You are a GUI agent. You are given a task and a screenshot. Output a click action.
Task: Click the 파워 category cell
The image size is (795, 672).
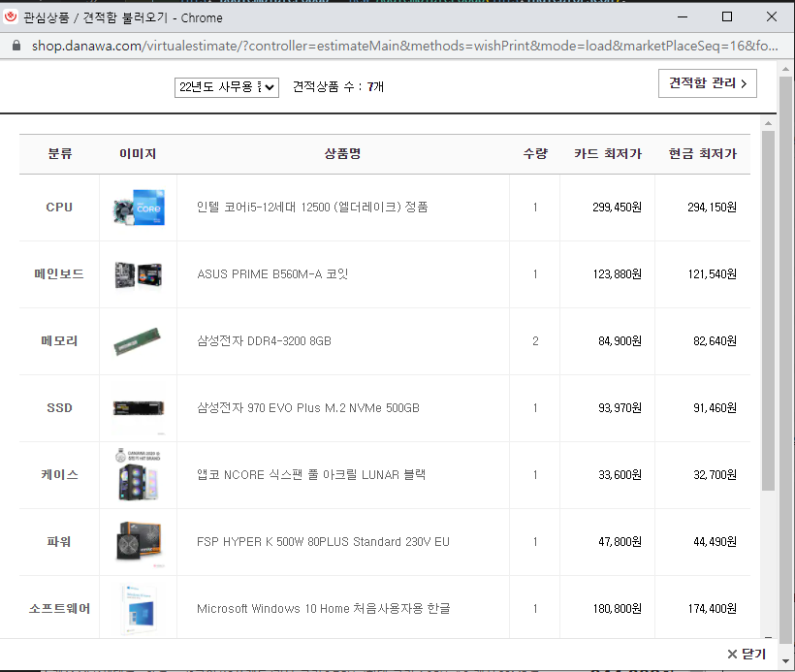coord(59,542)
